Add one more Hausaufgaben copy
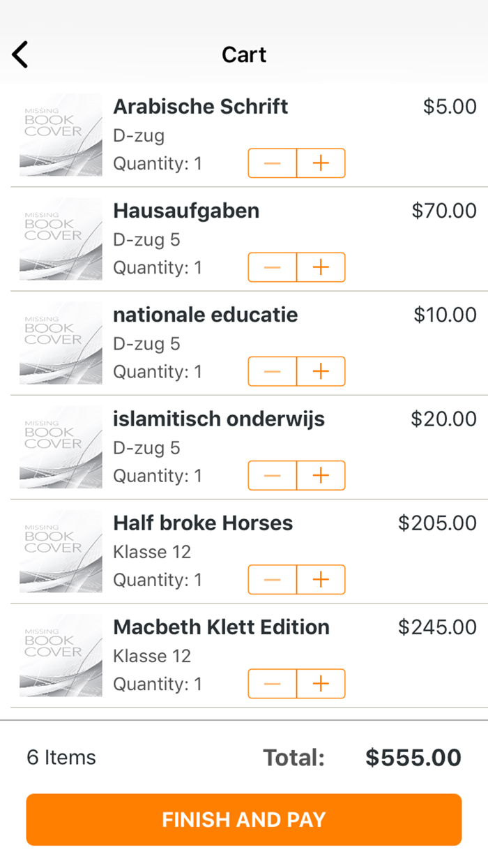Screen dimensions: 488x868 pyautogui.click(x=321, y=267)
